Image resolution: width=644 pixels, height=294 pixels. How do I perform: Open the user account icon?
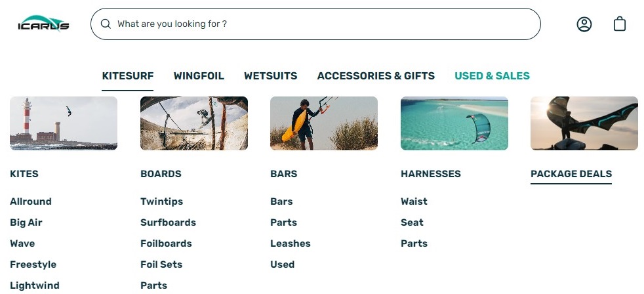(584, 24)
